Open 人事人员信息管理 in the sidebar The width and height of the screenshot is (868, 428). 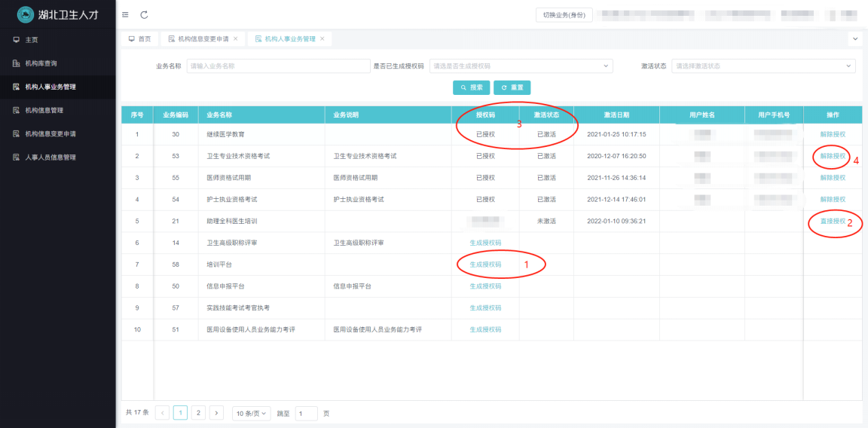coord(50,157)
